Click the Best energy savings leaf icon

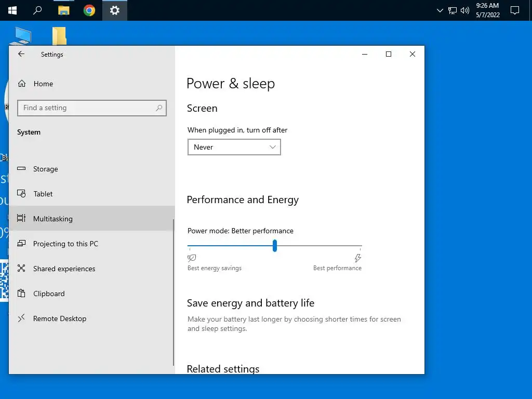click(x=192, y=258)
